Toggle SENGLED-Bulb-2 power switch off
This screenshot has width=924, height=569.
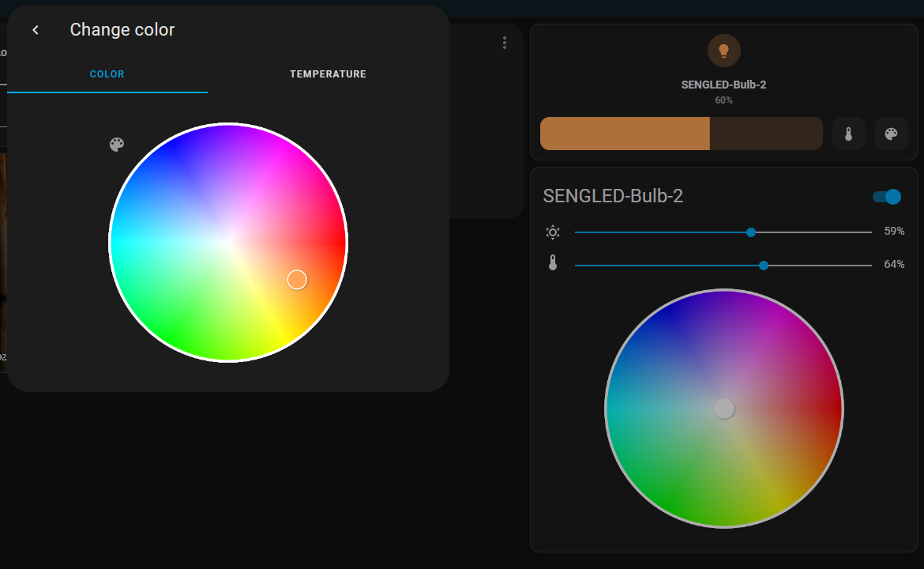[x=887, y=196]
